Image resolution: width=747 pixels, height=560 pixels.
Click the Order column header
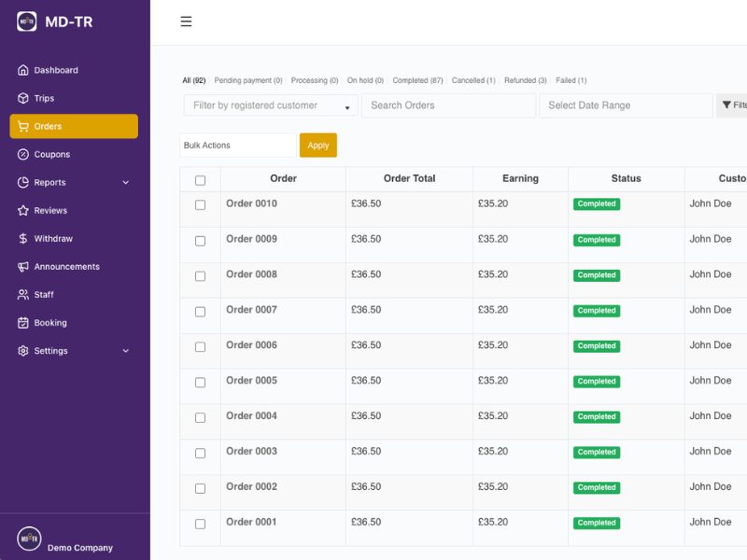tap(284, 178)
